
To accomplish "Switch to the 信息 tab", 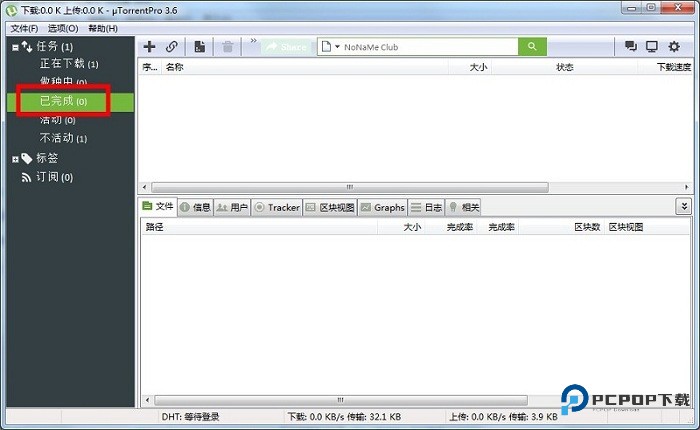I will (x=196, y=207).
